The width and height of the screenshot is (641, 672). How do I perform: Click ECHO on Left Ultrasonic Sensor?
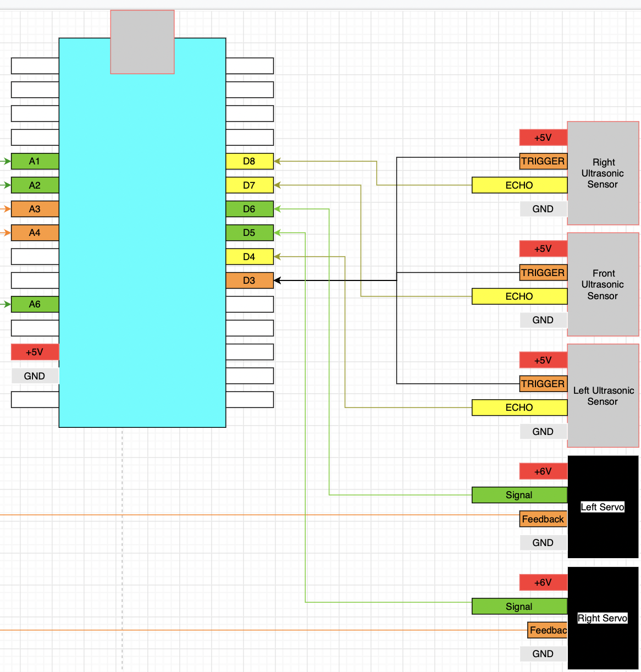(x=520, y=407)
